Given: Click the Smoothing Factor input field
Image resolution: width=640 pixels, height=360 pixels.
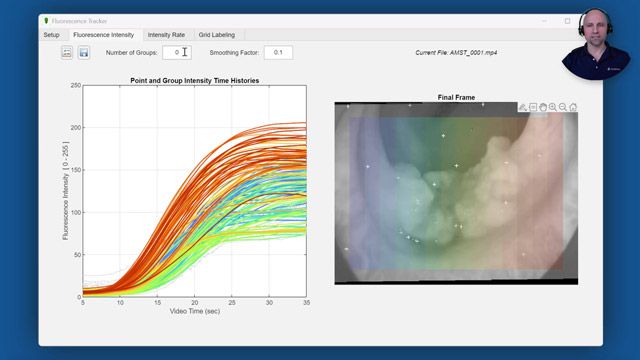Looking at the screenshot, I should point(278,52).
